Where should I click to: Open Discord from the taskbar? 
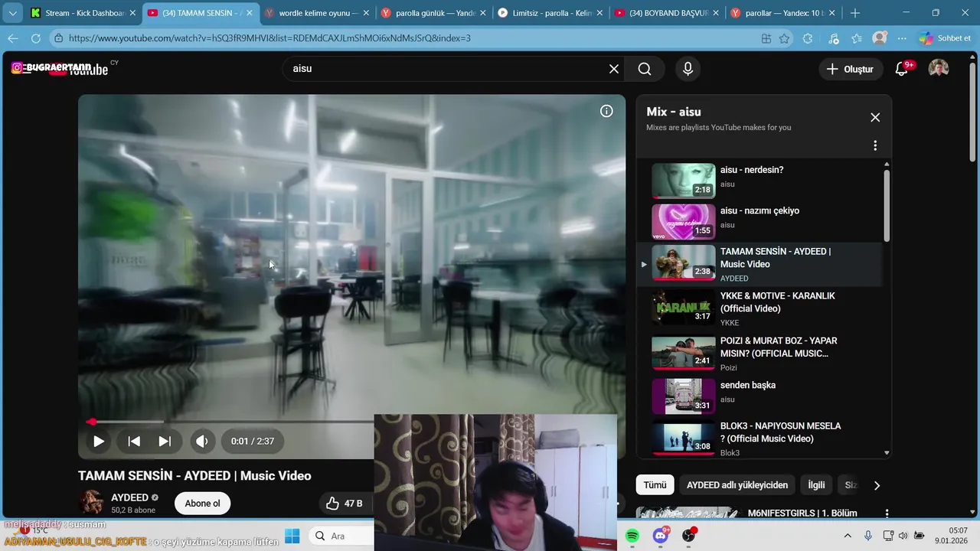coord(661,536)
